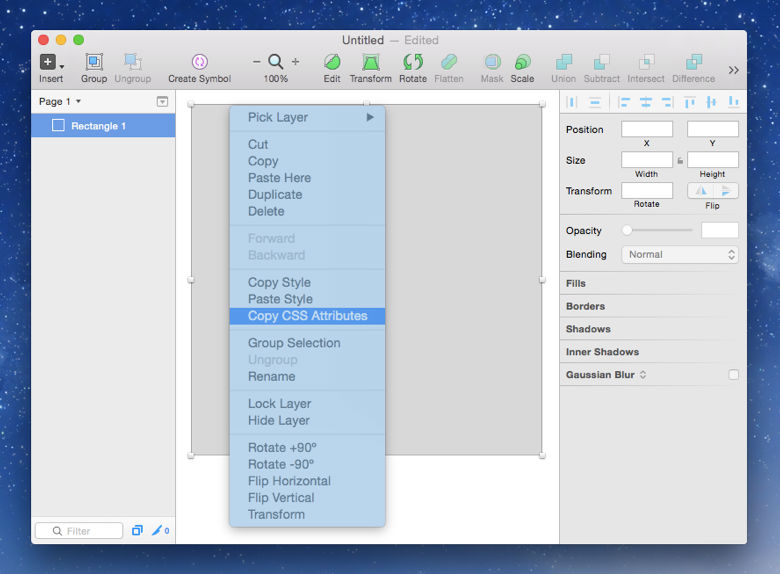Show more toolbar items via the overflow chevron
The width and height of the screenshot is (780, 574).
734,70
